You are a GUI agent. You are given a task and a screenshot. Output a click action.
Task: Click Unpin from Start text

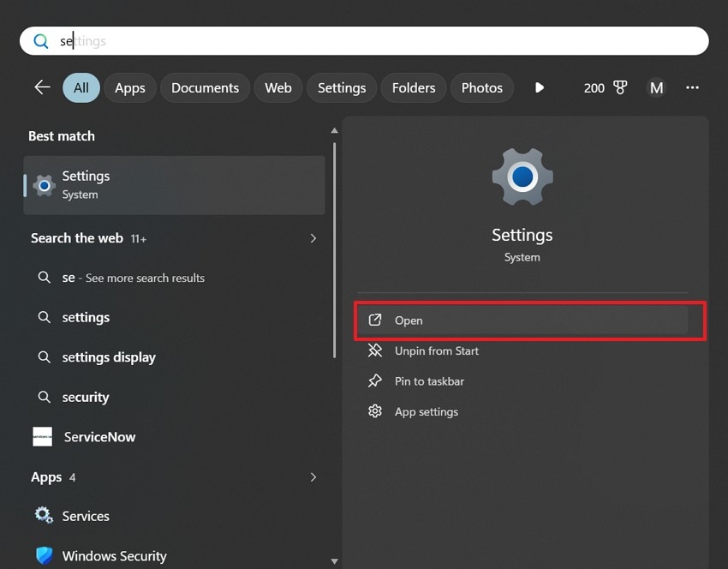(437, 350)
